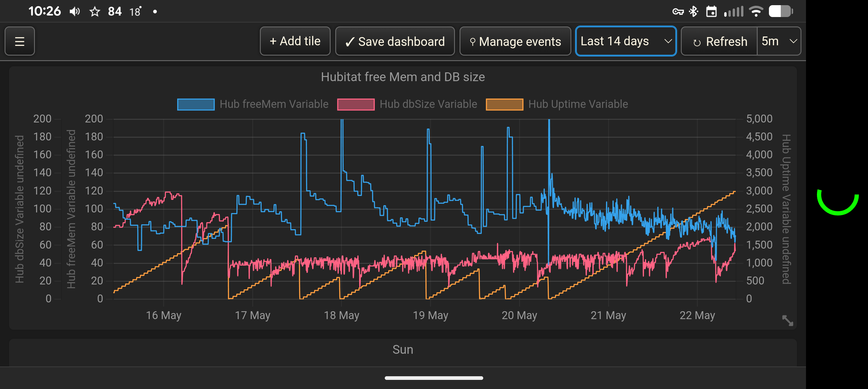Image resolution: width=868 pixels, height=389 pixels.
Task: Toggle Hub Uptime Variable series visibility
Action: (x=557, y=104)
